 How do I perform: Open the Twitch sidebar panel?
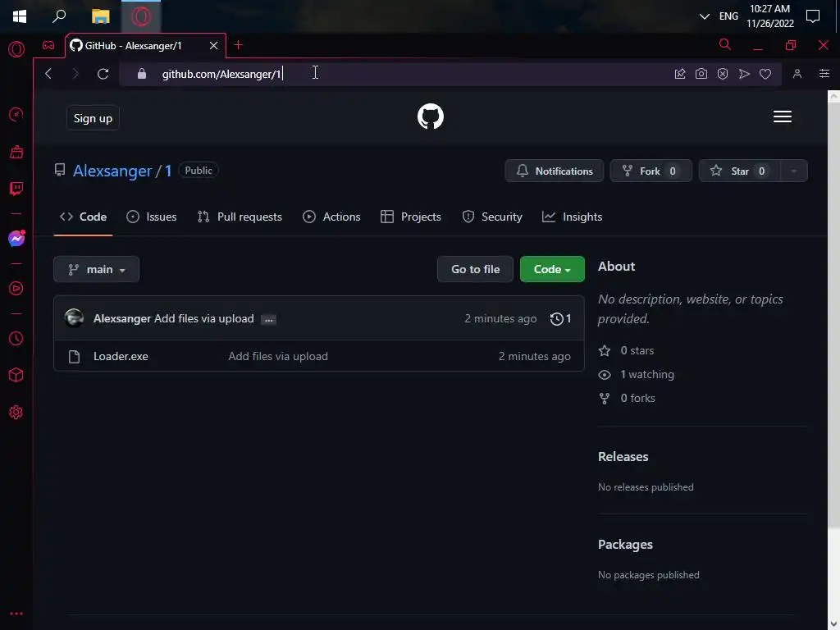[x=16, y=189]
